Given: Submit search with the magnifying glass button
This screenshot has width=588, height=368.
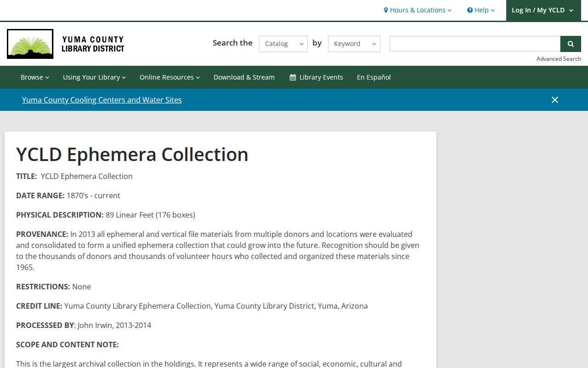Looking at the screenshot, I should coord(571,44).
